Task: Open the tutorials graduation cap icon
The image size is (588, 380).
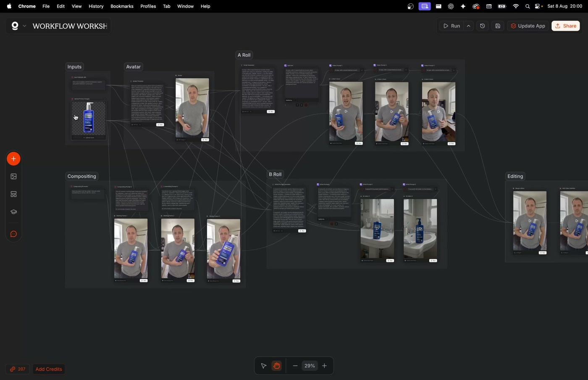Action: (x=13, y=212)
